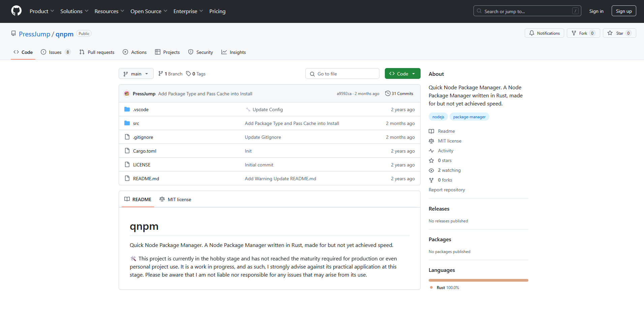
Task: Click the Fork repository icon
Action: point(574,33)
